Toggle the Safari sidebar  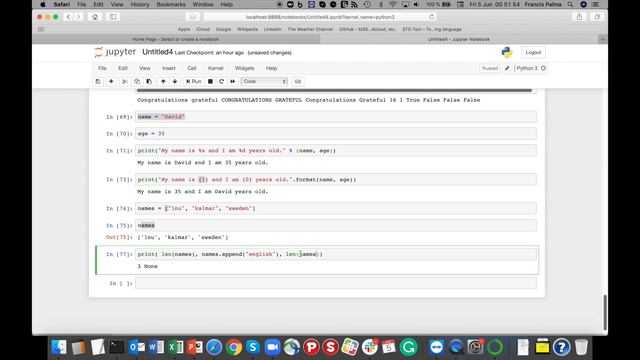(113, 17)
